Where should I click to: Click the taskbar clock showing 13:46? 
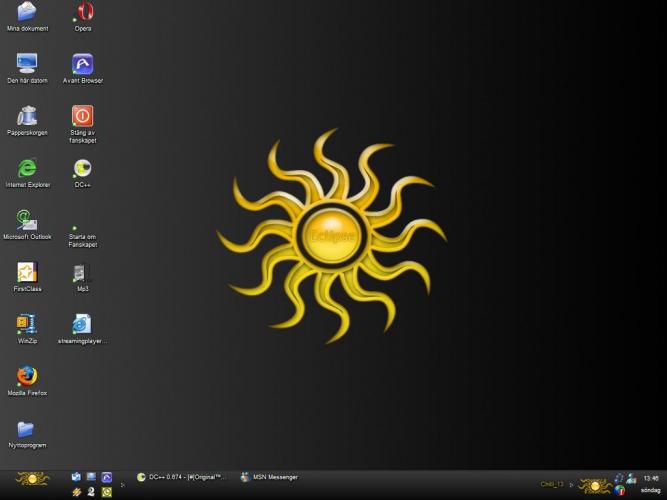tap(651, 478)
